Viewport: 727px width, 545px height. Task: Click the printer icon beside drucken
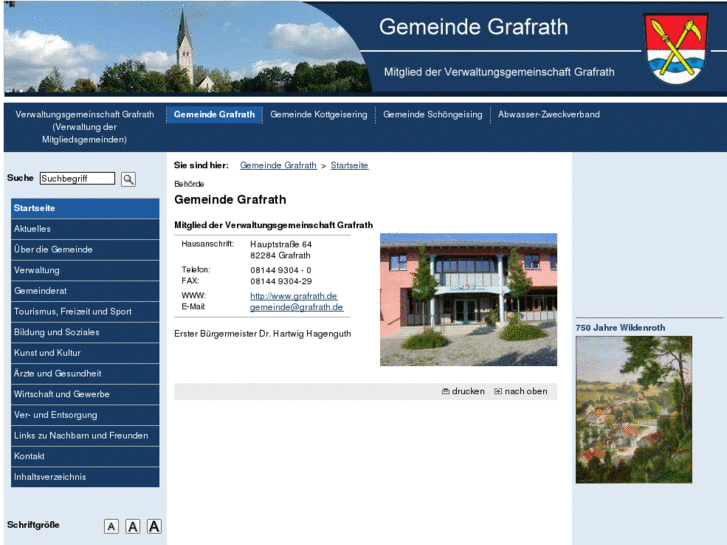446,391
